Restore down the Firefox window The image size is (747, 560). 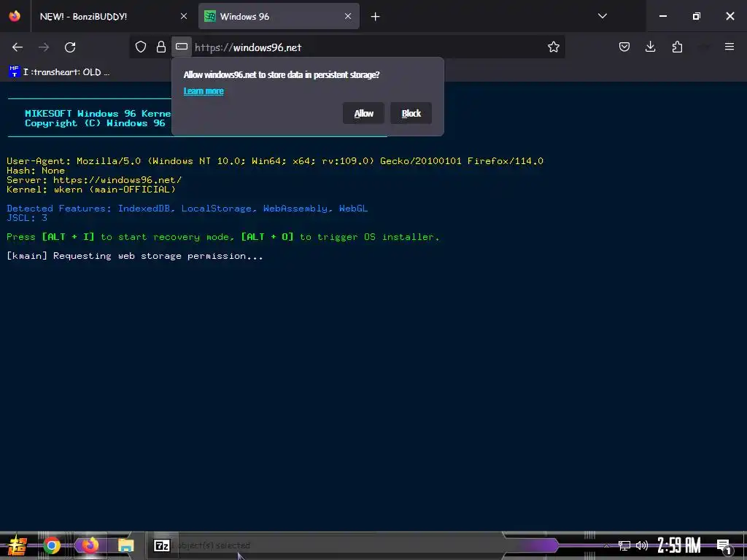[x=697, y=16]
